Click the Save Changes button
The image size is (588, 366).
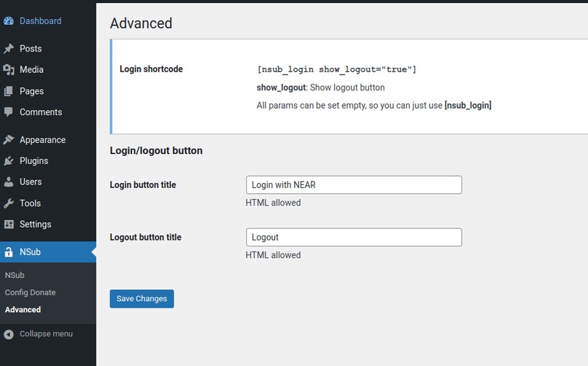point(142,299)
